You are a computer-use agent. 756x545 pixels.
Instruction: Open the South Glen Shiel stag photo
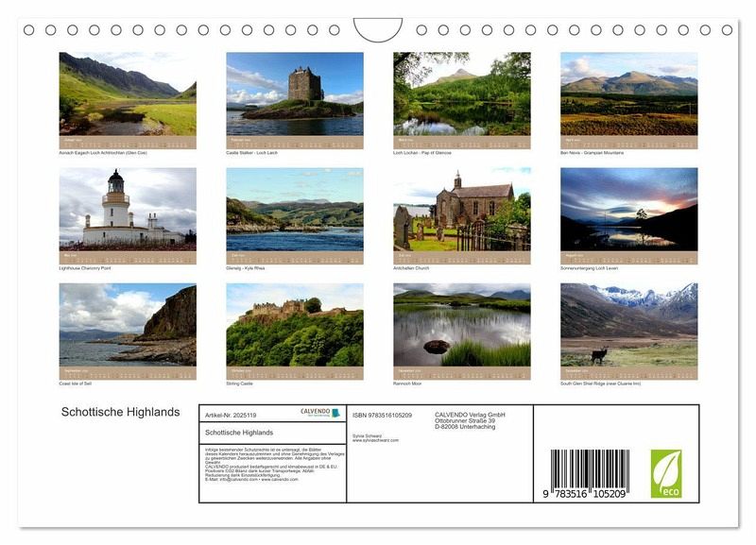pyautogui.click(x=628, y=325)
